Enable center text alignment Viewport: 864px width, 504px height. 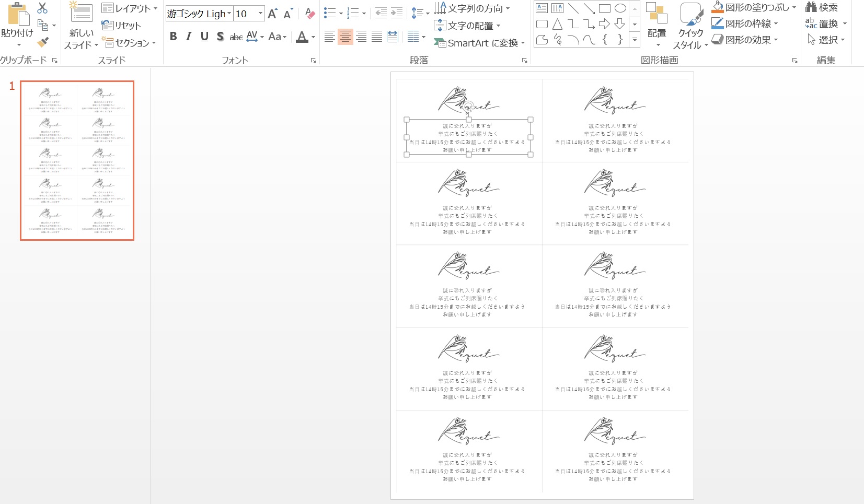(x=345, y=37)
